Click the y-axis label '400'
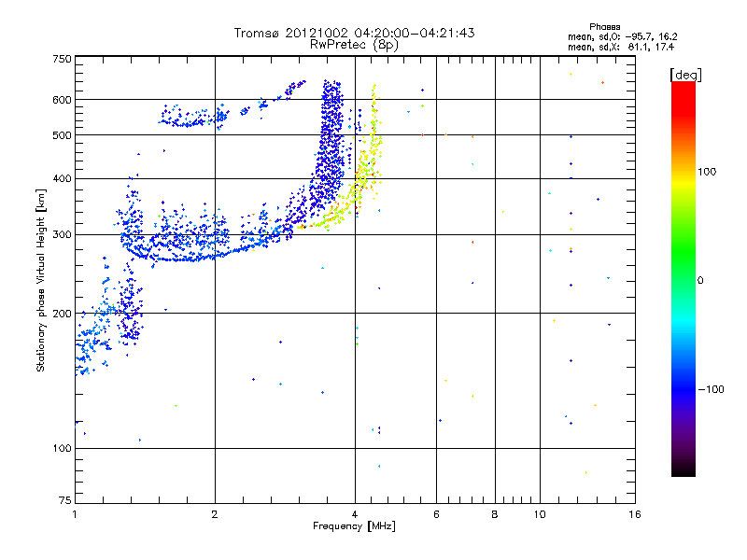Screen dimensions: 747x560 click(x=62, y=178)
